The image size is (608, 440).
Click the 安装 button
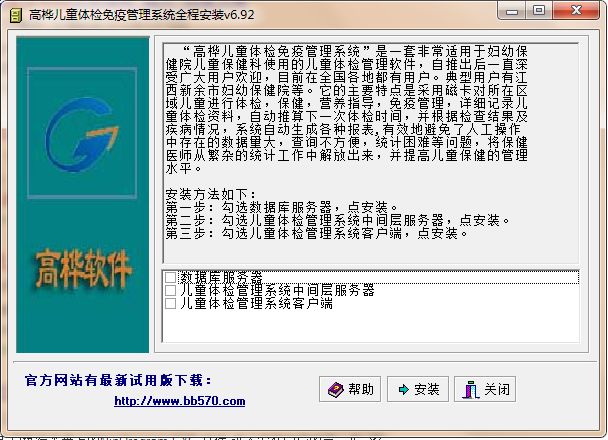418,389
